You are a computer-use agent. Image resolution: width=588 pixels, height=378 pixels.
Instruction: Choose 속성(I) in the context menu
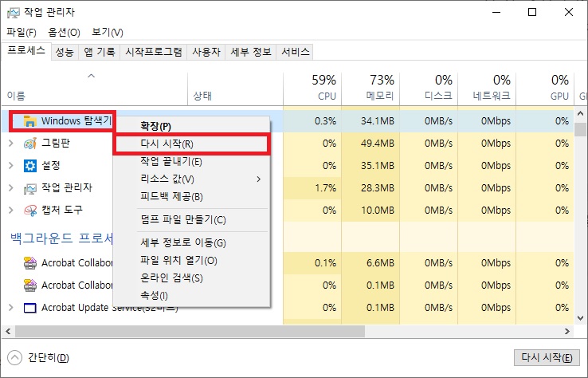tap(192, 296)
